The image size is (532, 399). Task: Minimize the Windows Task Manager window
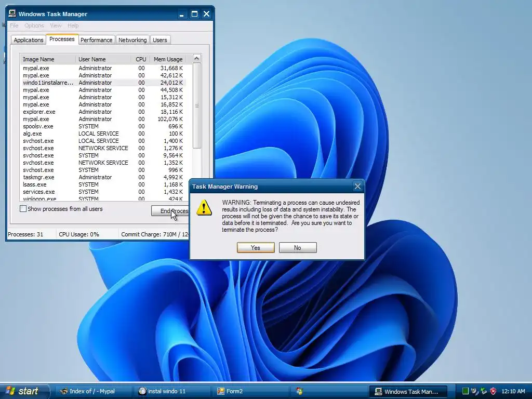click(181, 14)
